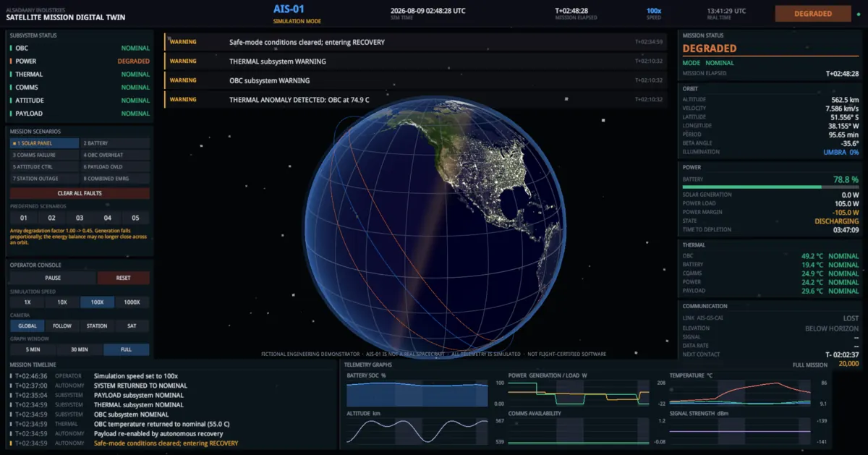868x455 pixels.
Task: Set simulation speed to 1X
Action: click(27, 302)
